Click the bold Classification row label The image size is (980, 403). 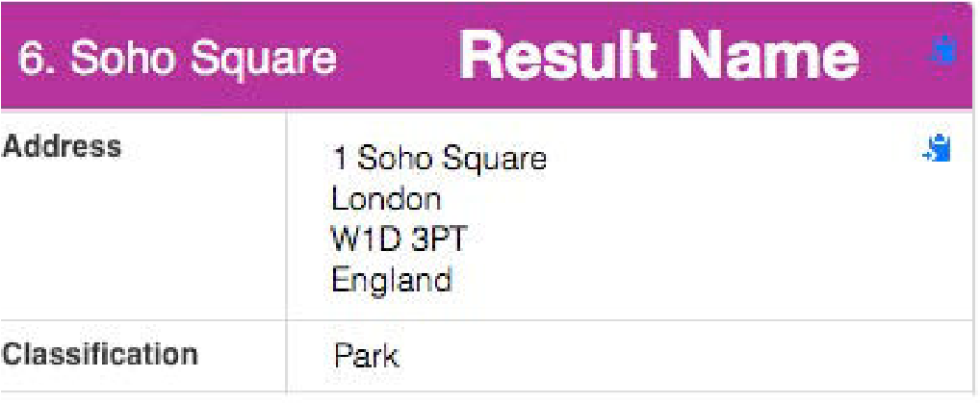coord(99,354)
